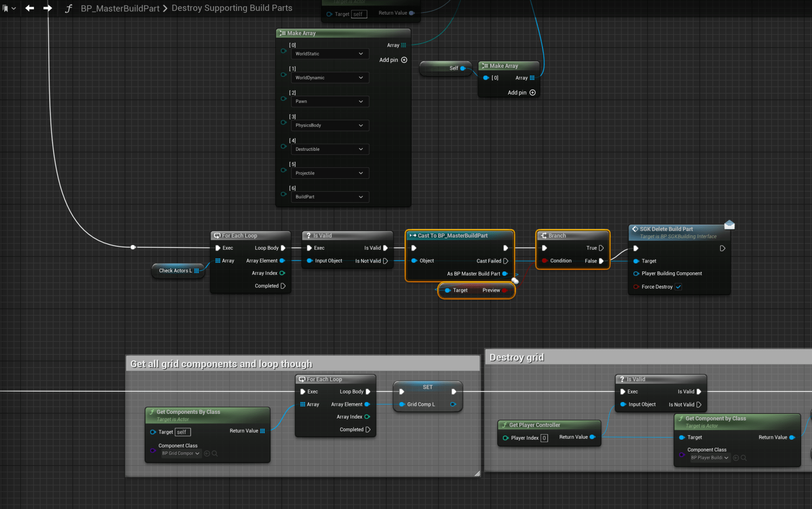
Task: Click the Cast To BP_MasterBuildPart node header
Action: point(452,236)
